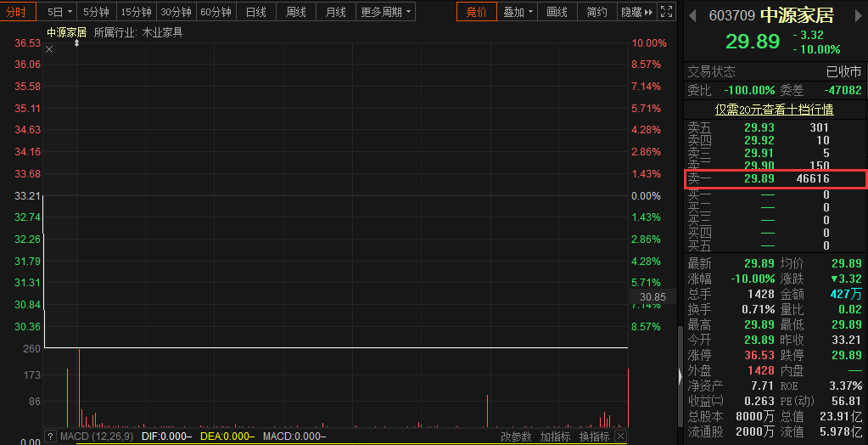Click 流值 value 5.978亿

coord(841,431)
